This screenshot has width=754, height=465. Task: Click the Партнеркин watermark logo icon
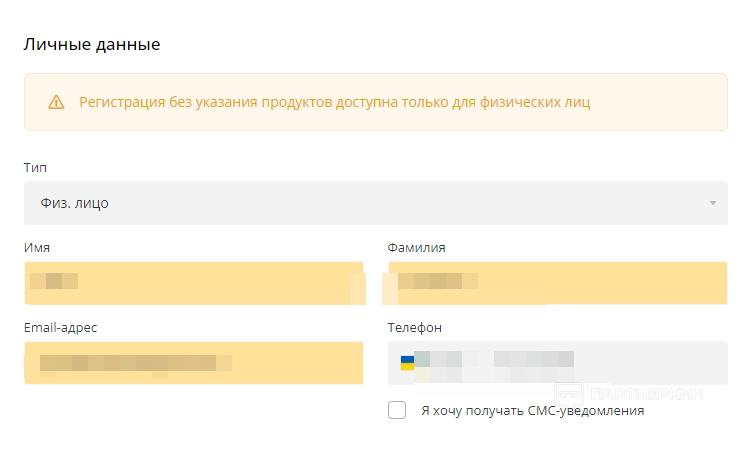[569, 394]
